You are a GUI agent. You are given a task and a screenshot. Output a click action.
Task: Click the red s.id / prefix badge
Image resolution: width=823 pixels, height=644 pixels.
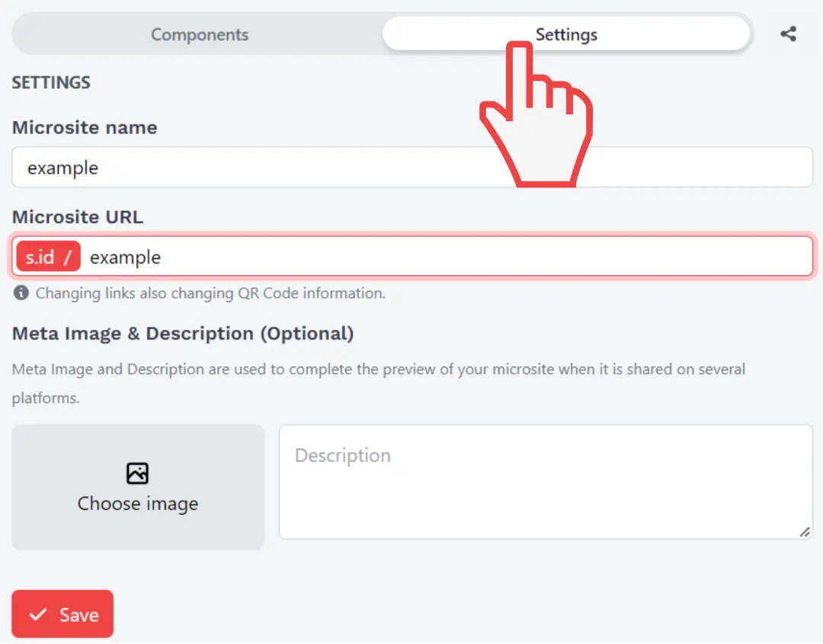(48, 258)
